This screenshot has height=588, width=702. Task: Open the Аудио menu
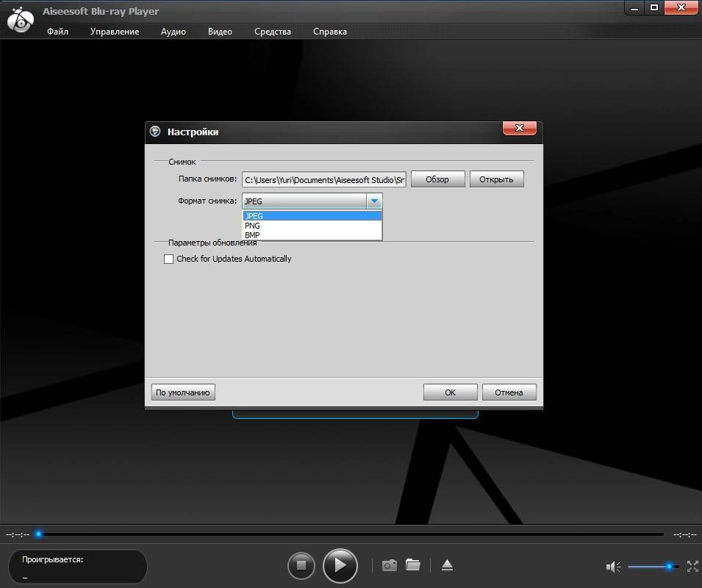[173, 32]
